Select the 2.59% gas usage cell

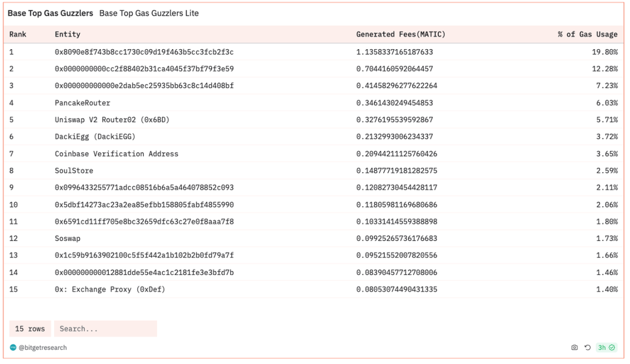[x=606, y=171]
